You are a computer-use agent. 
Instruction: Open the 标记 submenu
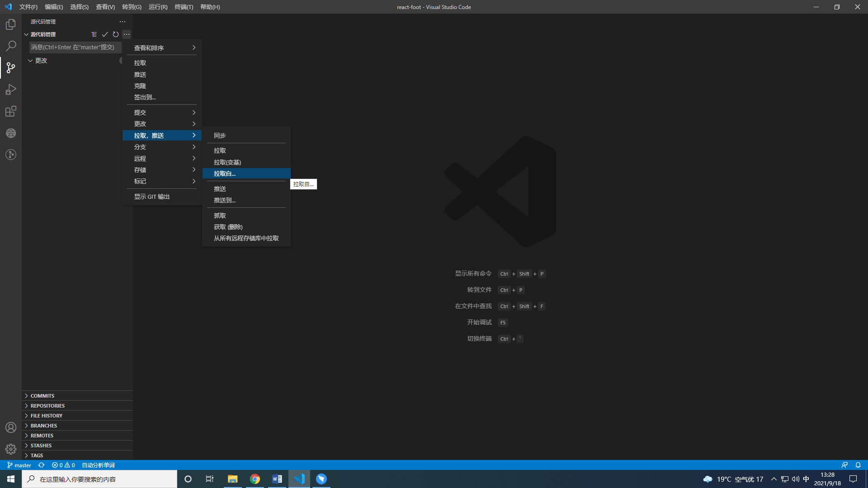[162, 181]
